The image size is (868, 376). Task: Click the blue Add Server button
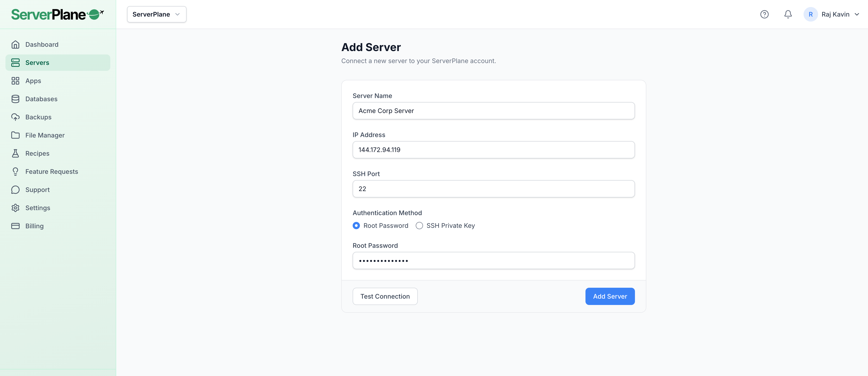(610, 297)
